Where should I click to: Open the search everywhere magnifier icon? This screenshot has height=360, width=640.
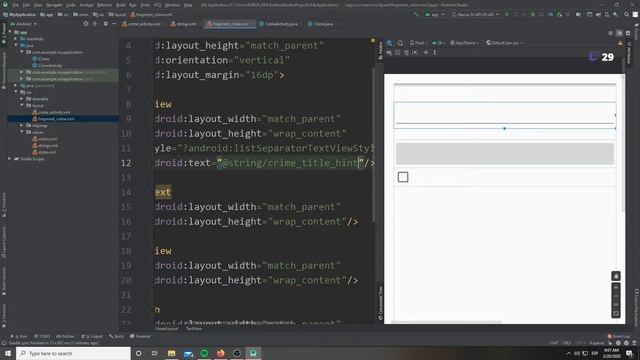627,14
